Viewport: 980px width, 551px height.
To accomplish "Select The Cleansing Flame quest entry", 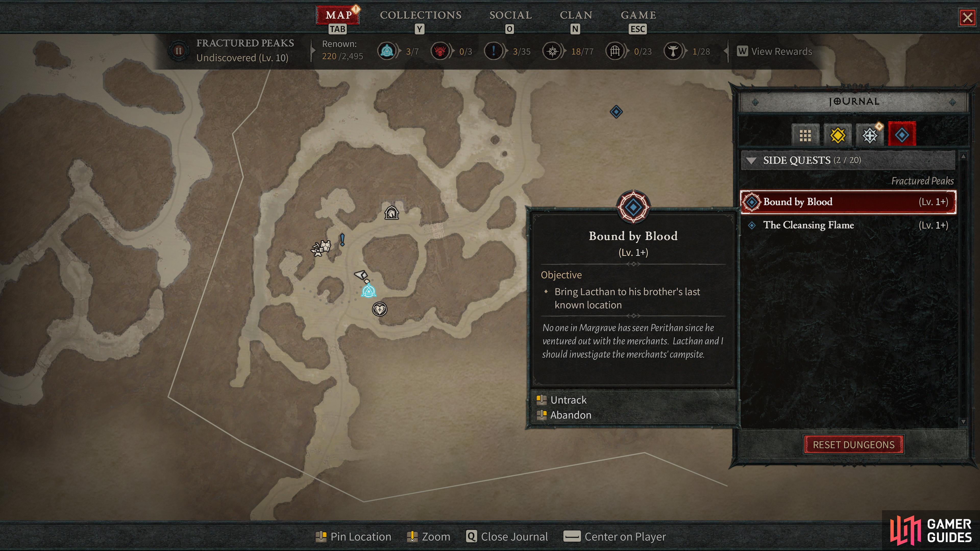I will (848, 225).
